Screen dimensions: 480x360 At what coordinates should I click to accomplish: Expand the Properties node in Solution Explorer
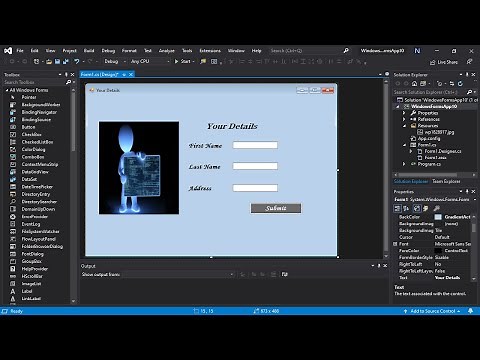[404, 113]
